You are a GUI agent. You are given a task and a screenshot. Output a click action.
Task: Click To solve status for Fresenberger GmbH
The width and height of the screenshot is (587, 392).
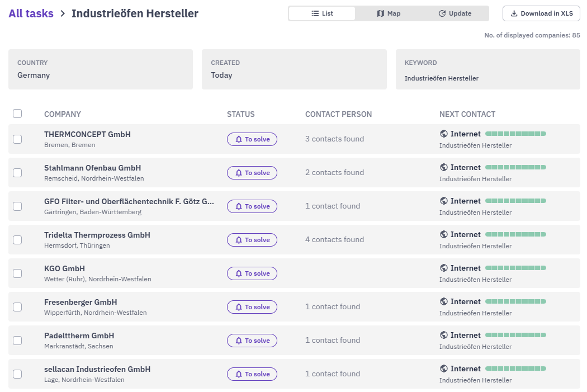click(252, 307)
